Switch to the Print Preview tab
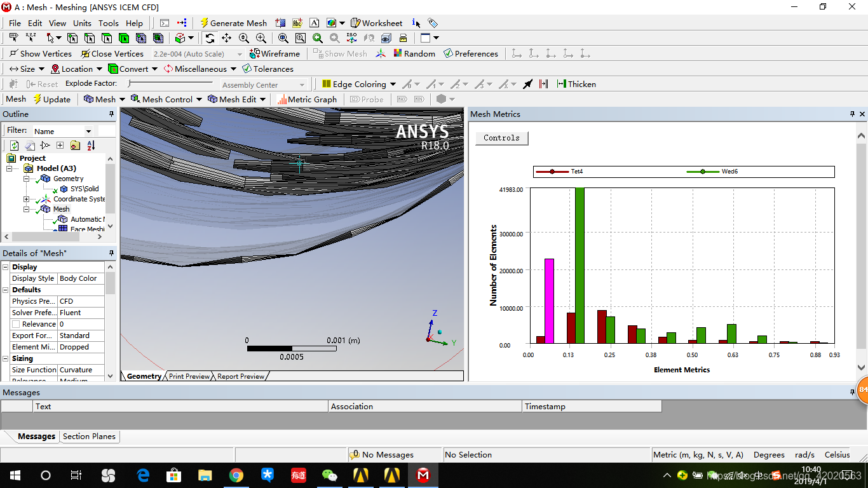The image size is (868, 488). [189, 376]
